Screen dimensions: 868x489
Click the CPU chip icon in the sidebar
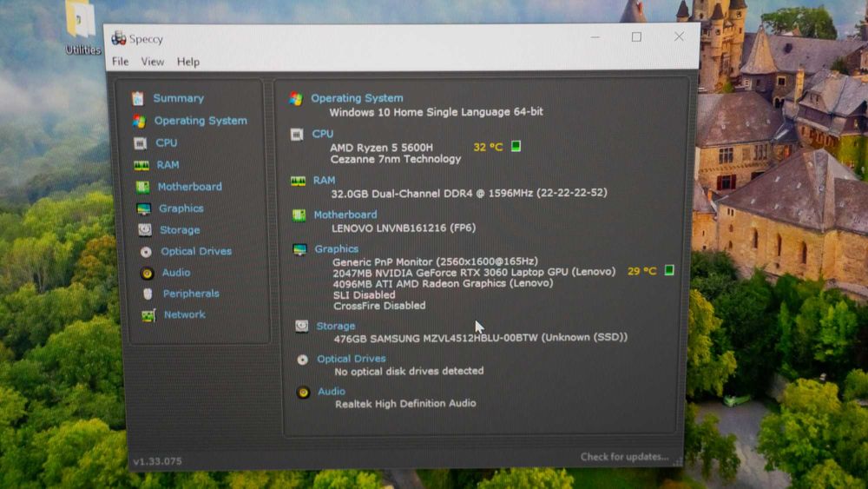tap(141, 143)
